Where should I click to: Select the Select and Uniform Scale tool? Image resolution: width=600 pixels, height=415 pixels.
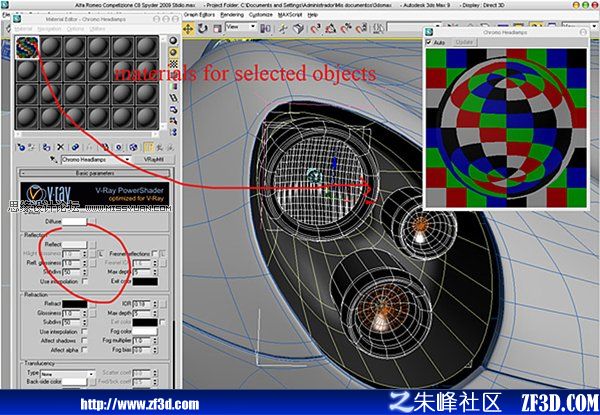click(x=217, y=29)
